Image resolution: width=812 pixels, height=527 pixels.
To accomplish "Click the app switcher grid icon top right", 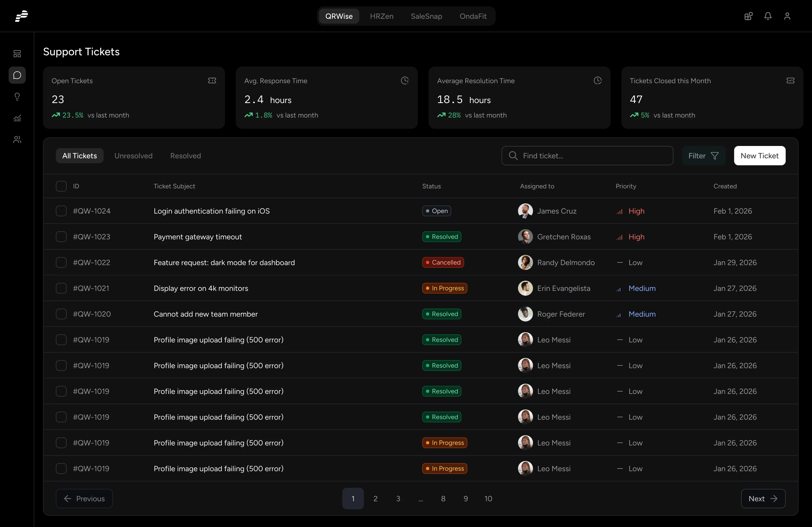I will (x=748, y=16).
